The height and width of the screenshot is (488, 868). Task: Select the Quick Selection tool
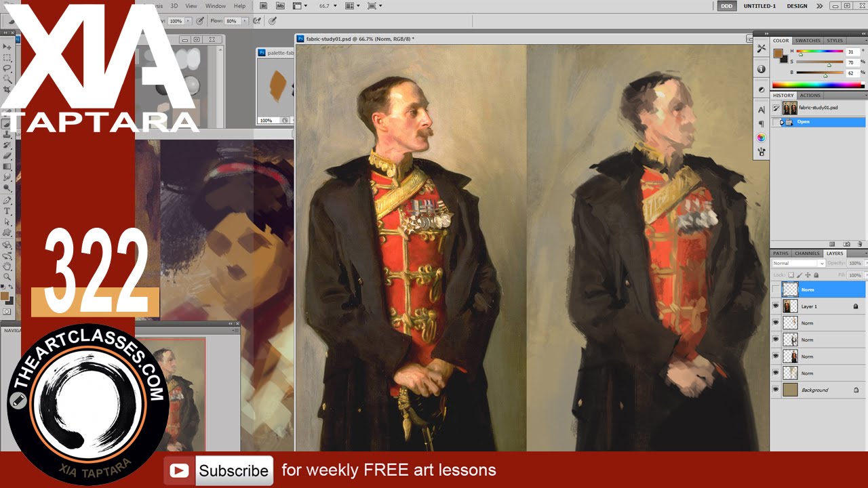pos(7,79)
